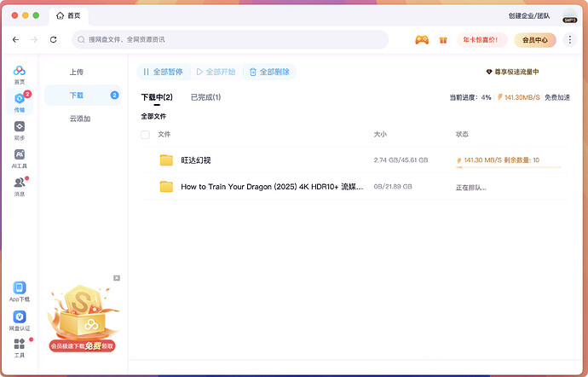Toggle the select-all files checkbox
Screen dimensions: 588x377
(x=145, y=135)
